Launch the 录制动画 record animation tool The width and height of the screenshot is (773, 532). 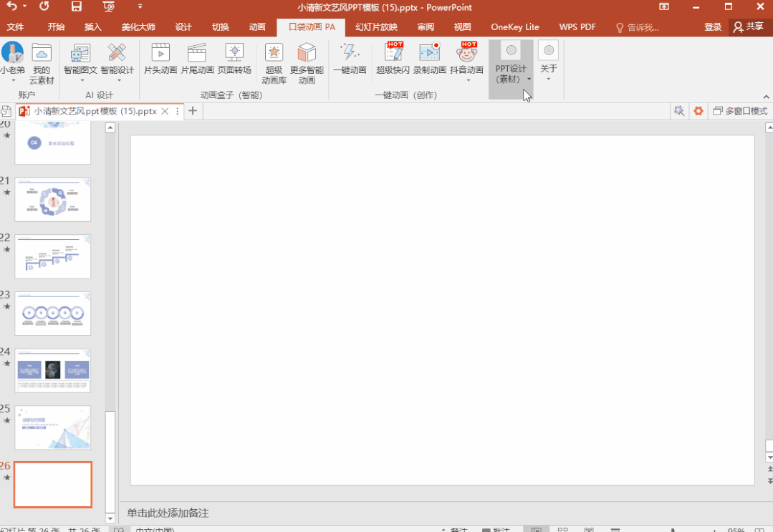[x=429, y=53]
